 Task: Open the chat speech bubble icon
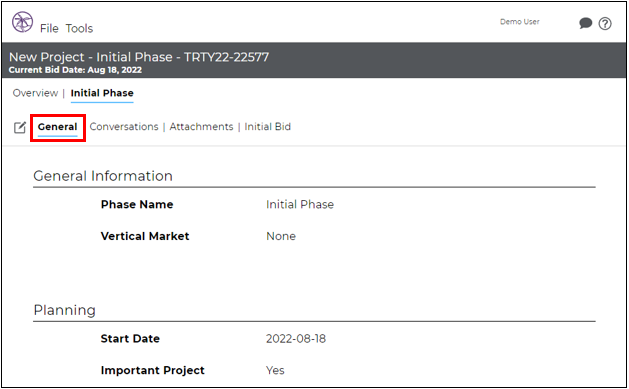tap(585, 23)
